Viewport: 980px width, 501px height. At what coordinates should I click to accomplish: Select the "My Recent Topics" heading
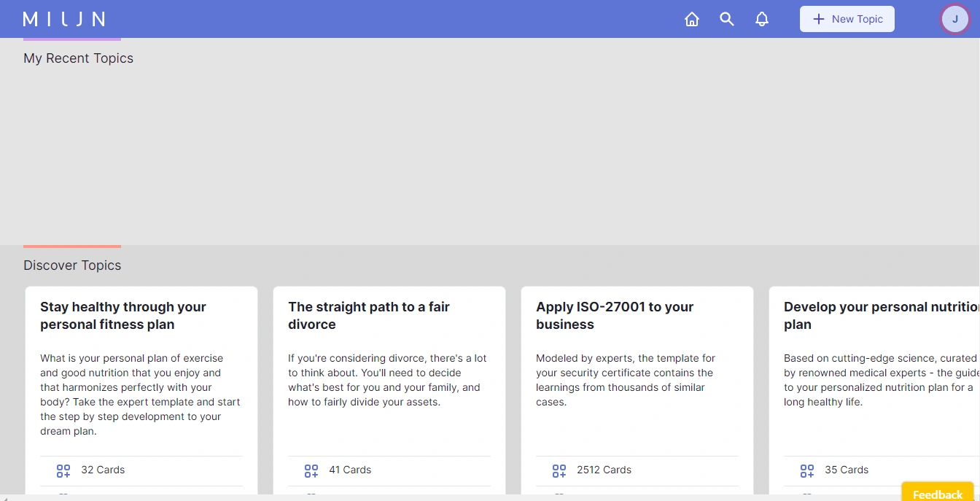coord(79,58)
